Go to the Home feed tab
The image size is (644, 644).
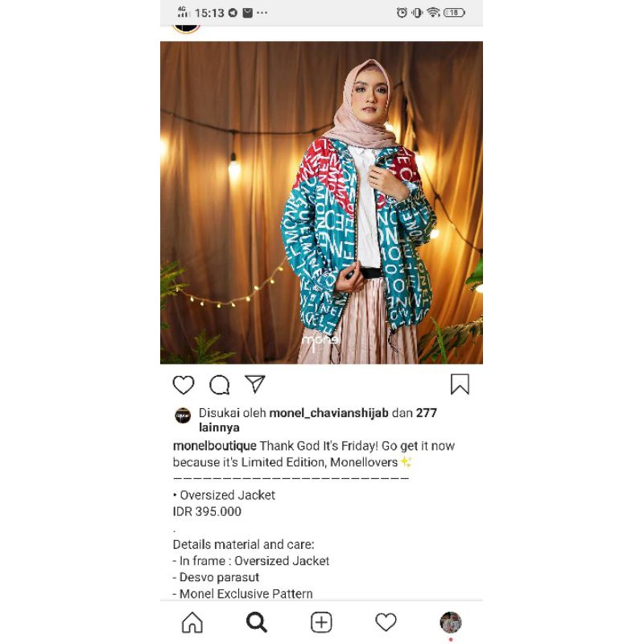pyautogui.click(x=192, y=622)
